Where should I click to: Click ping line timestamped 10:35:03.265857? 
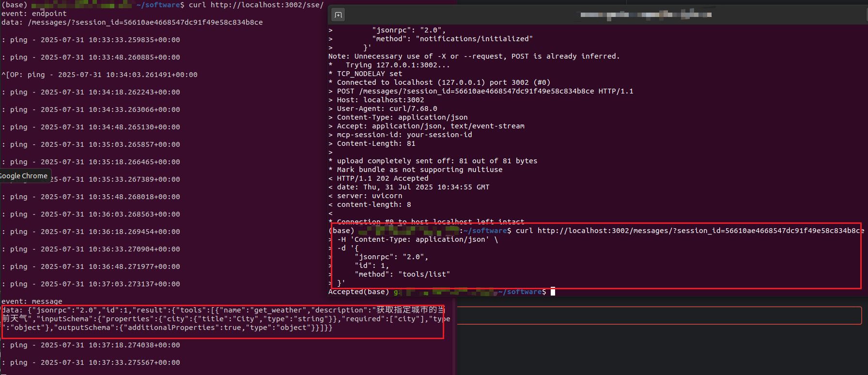(x=91, y=144)
